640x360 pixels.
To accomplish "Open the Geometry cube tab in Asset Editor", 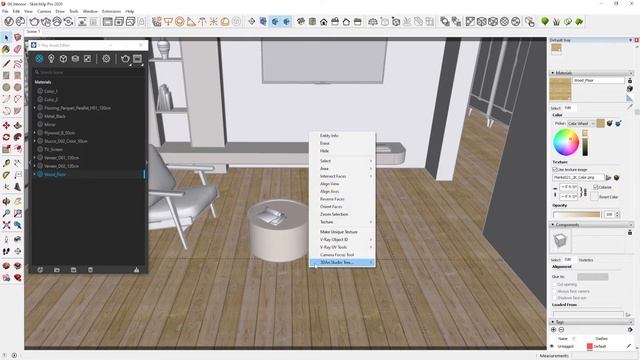I will [63, 59].
